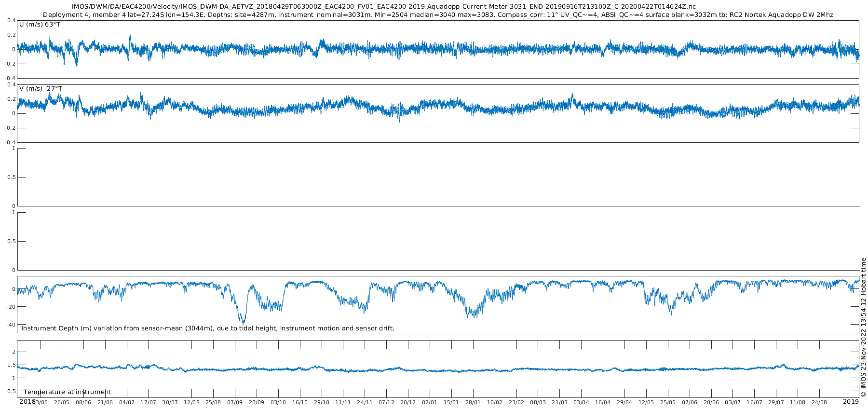Click the '20' tick on the instrument depth axis
This screenshot has height=410, width=868.
tap(12, 307)
